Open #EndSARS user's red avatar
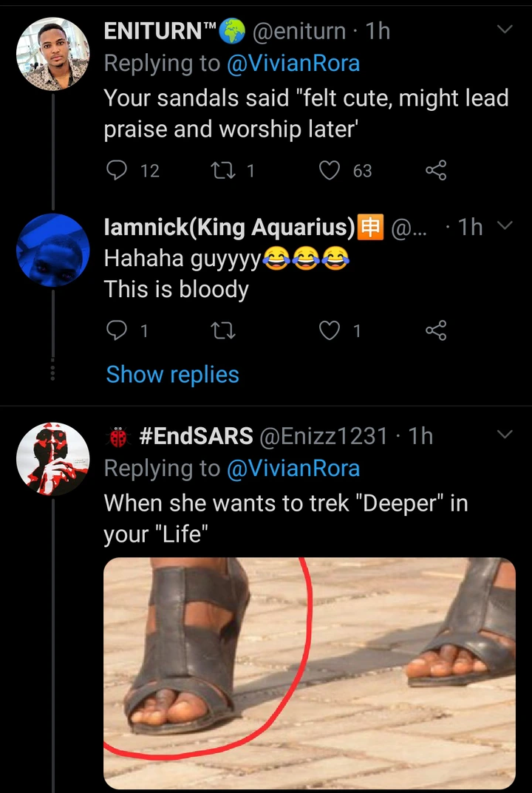The width and height of the screenshot is (532, 793). 52,458
